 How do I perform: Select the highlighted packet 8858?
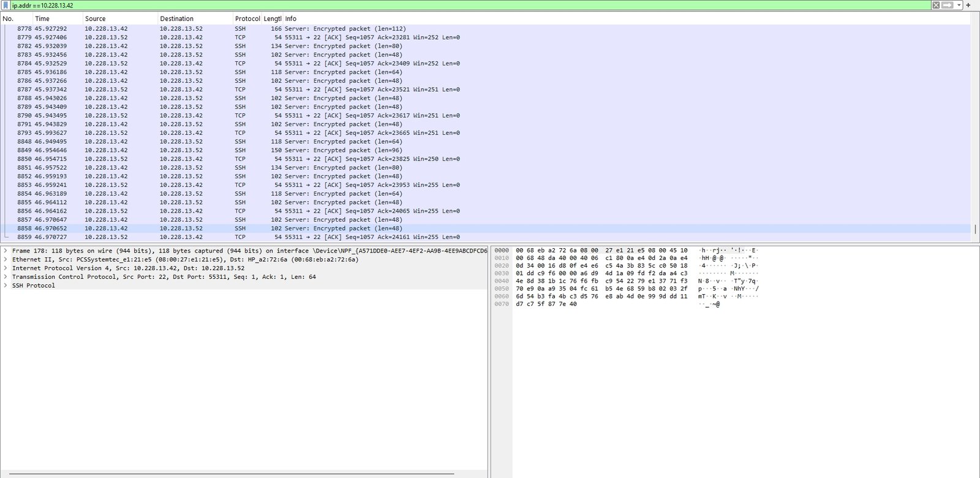(x=486, y=228)
